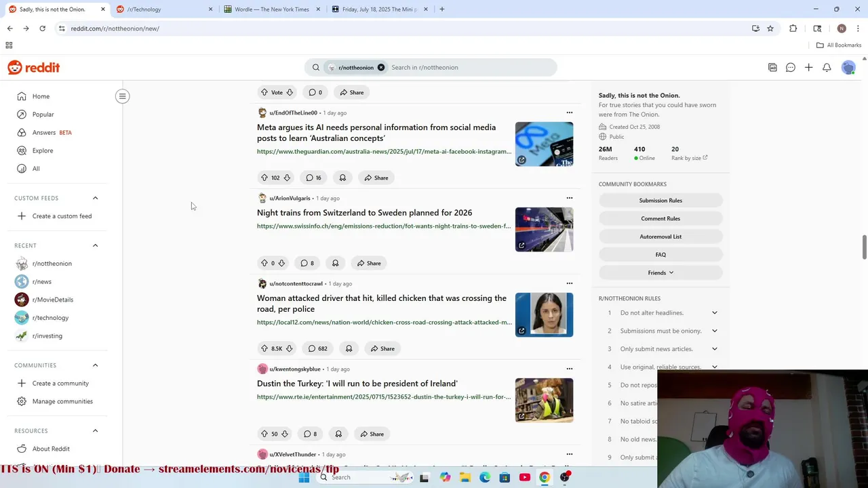
Task: Open thumbnail of woman chicken post
Action: click(x=544, y=314)
